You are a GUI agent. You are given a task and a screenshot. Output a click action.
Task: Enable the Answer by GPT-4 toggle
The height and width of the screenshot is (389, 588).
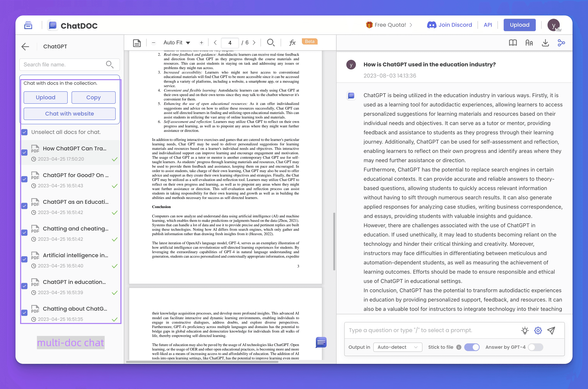(x=535, y=347)
